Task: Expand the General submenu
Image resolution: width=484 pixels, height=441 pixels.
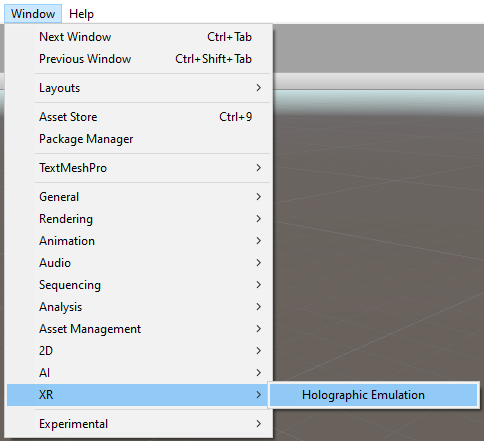Action: 138,197
